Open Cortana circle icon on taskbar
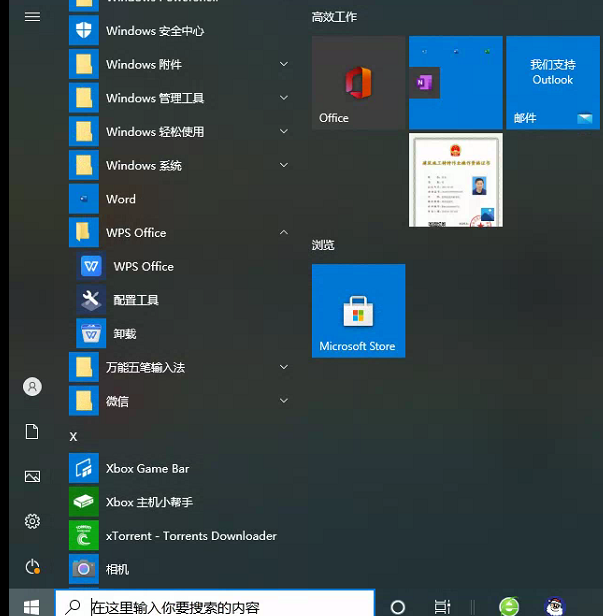603x616 pixels. click(398, 607)
